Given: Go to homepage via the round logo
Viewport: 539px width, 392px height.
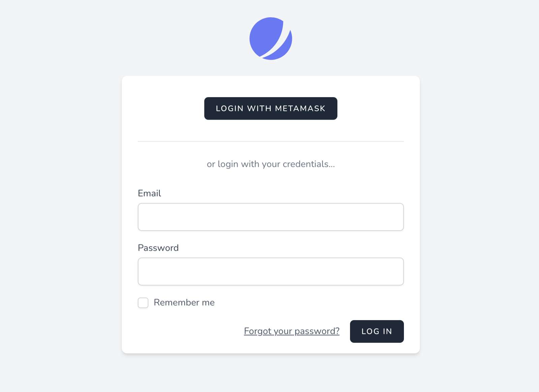Looking at the screenshot, I should click(271, 38).
